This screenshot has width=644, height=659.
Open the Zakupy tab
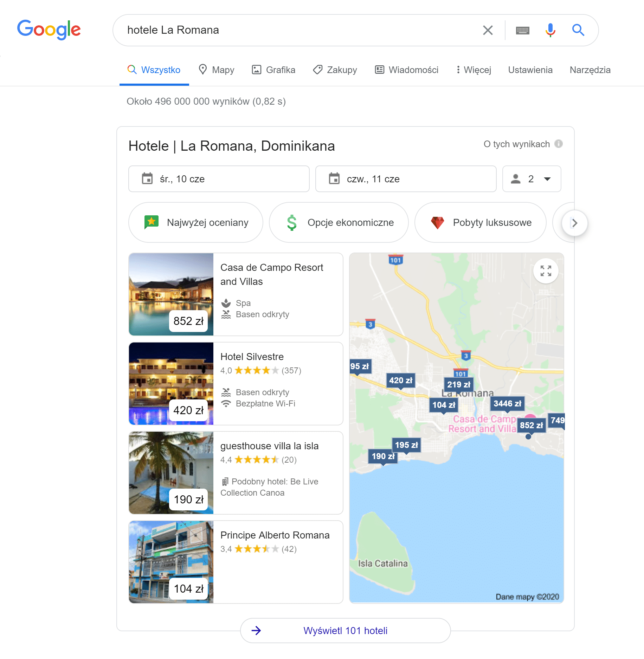pos(335,70)
